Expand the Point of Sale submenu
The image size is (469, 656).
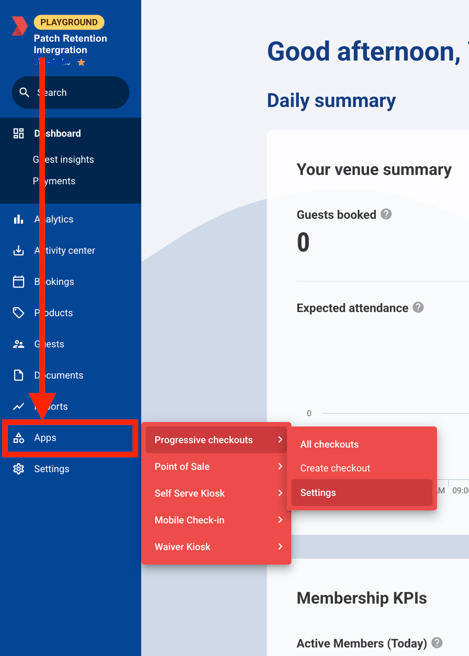[216, 466]
